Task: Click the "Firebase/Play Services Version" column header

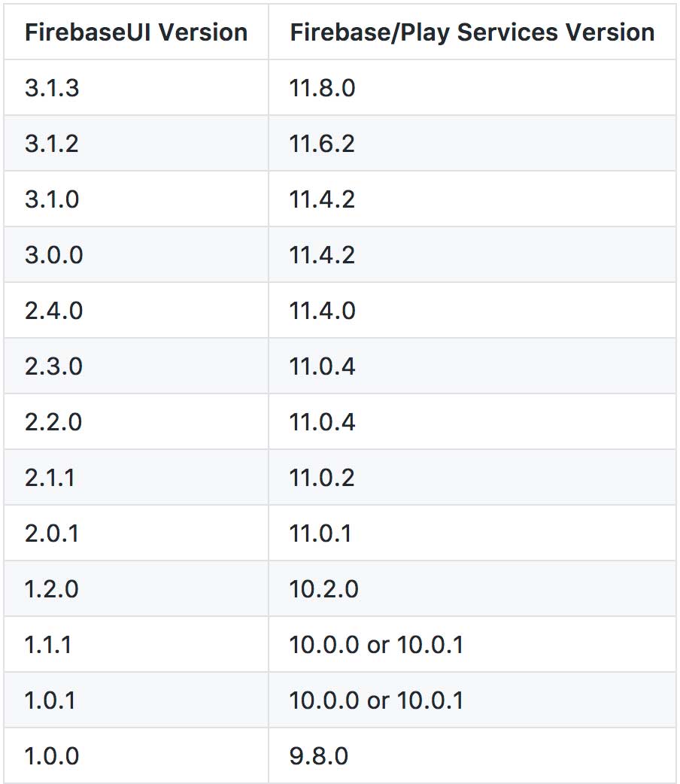Action: [x=472, y=32]
